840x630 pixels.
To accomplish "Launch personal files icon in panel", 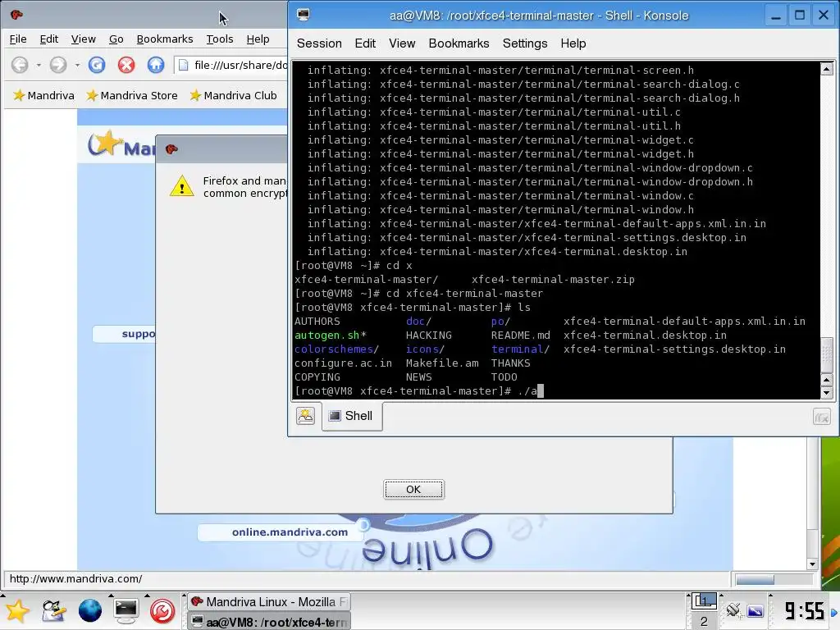I will (53, 611).
